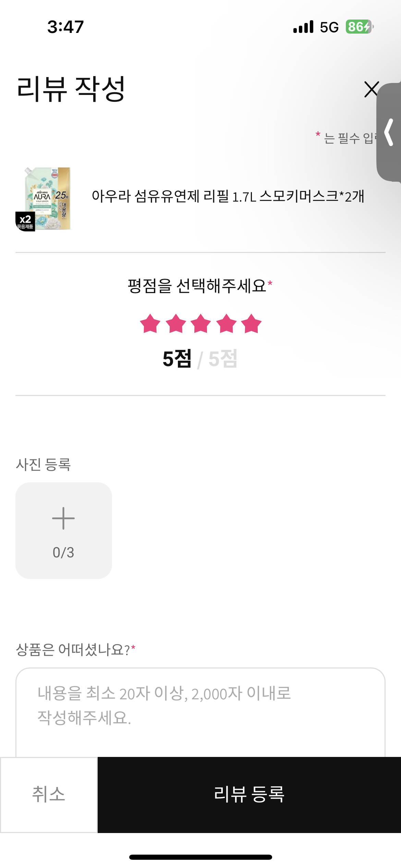The height and width of the screenshot is (868, 401).
Task: Tap the x2 묶음제품 badge on product image
Action: 25,221
